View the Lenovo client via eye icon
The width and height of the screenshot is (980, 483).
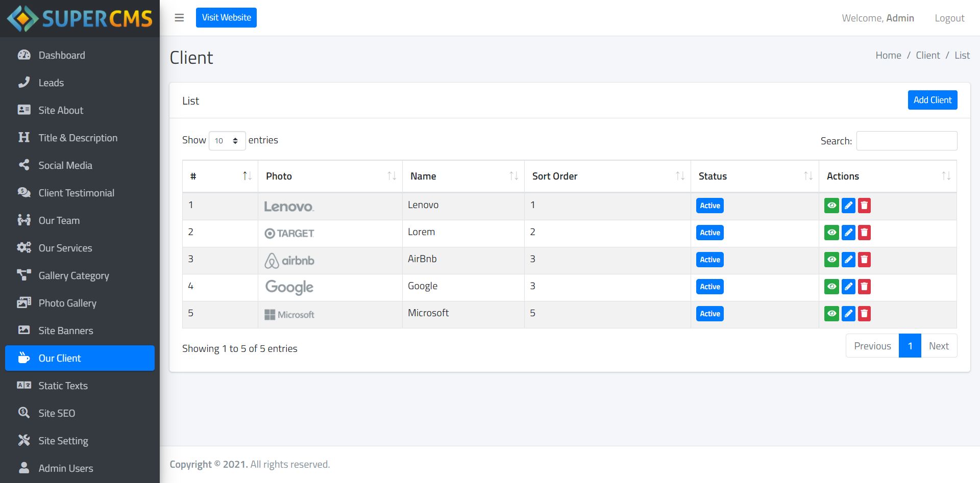(831, 206)
